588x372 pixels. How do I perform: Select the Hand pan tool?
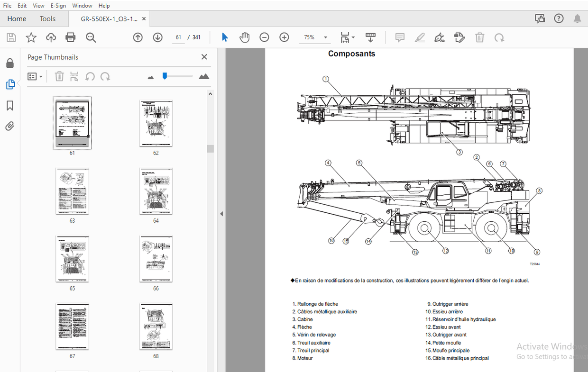tap(244, 37)
